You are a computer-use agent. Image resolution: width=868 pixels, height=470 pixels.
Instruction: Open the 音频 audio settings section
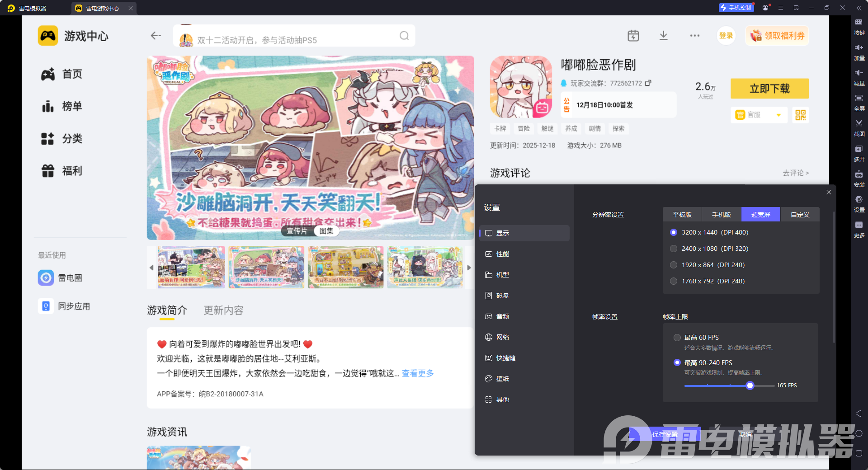pos(503,316)
